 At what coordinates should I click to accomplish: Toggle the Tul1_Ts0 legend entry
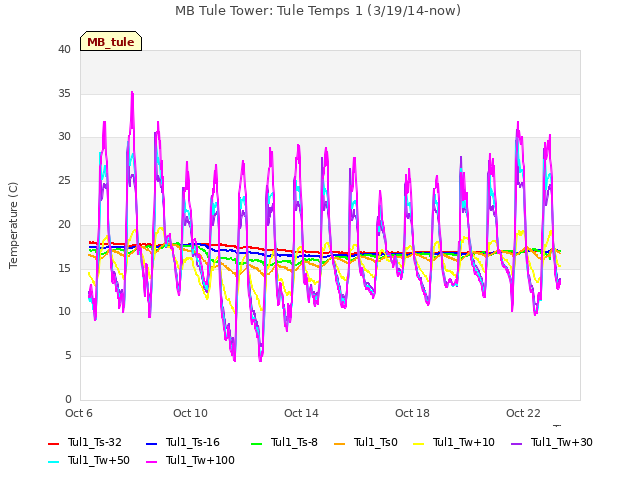click(366, 442)
